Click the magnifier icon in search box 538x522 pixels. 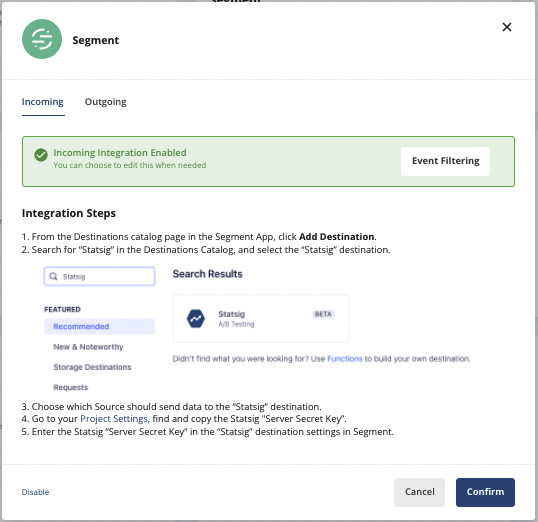pos(54,276)
